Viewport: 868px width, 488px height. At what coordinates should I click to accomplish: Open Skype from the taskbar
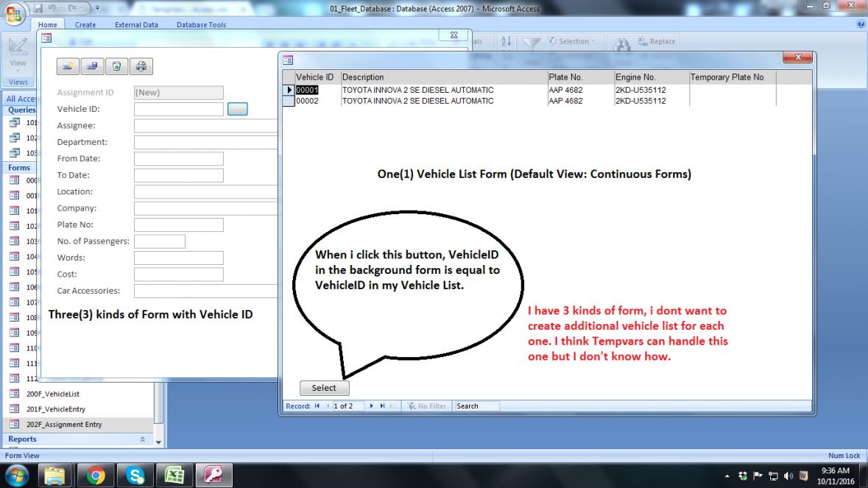click(x=135, y=475)
